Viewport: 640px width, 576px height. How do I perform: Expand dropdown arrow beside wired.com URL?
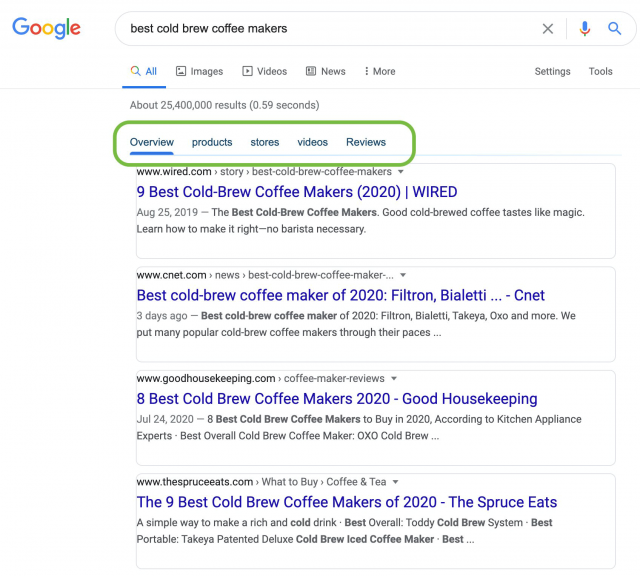point(401,172)
